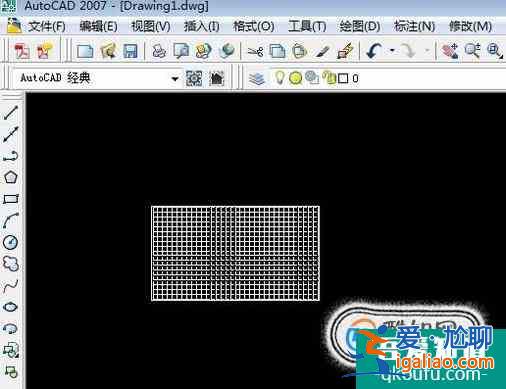Select the Revision Cloud tool
This screenshot has height=389, width=506.
tap(11, 264)
